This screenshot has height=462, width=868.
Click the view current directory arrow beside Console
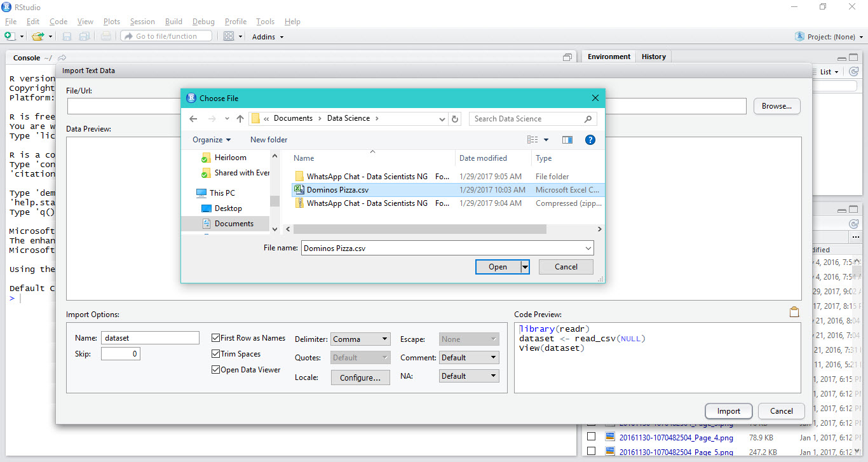(62, 58)
